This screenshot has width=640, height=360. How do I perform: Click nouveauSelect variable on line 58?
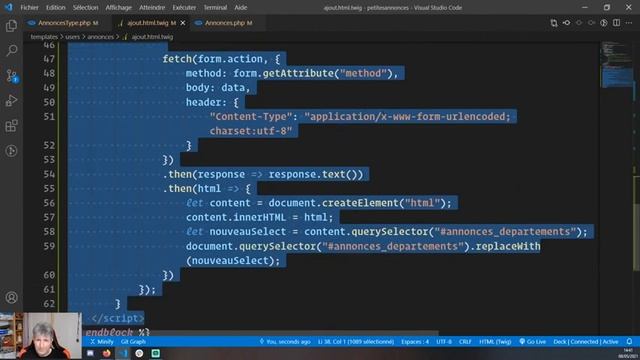click(x=248, y=232)
